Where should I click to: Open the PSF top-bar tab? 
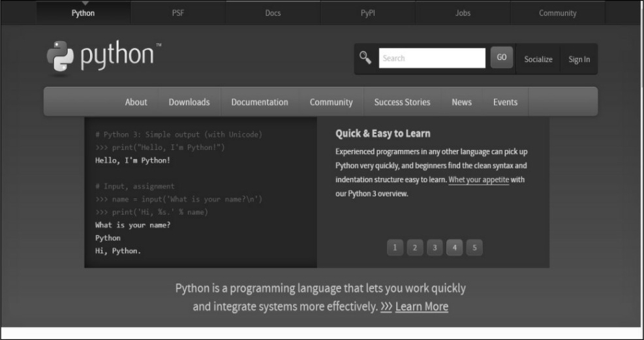pos(178,13)
